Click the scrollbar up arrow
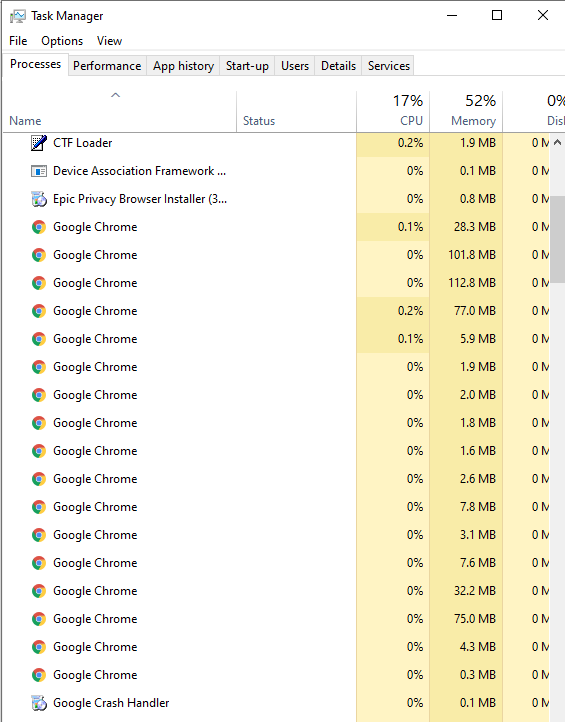The width and height of the screenshot is (565, 722). point(557,142)
